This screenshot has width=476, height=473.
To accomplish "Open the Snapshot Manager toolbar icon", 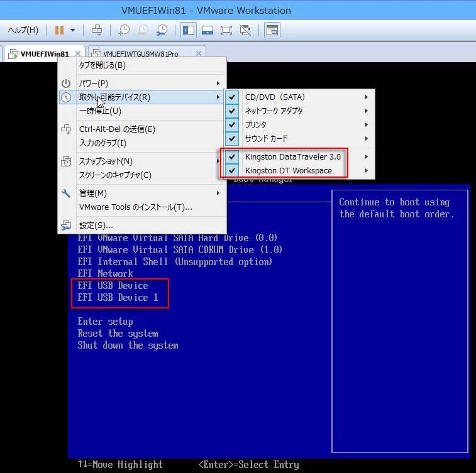I will click(x=162, y=30).
